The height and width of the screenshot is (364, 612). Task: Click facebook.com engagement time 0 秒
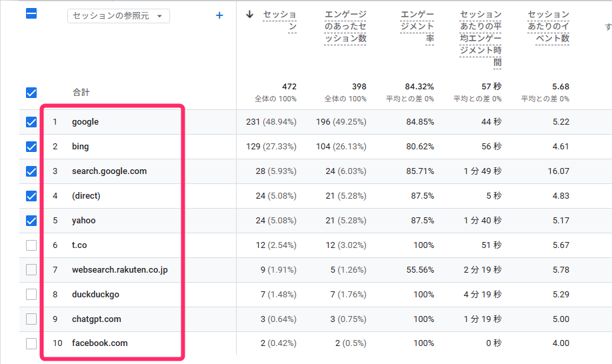click(494, 343)
